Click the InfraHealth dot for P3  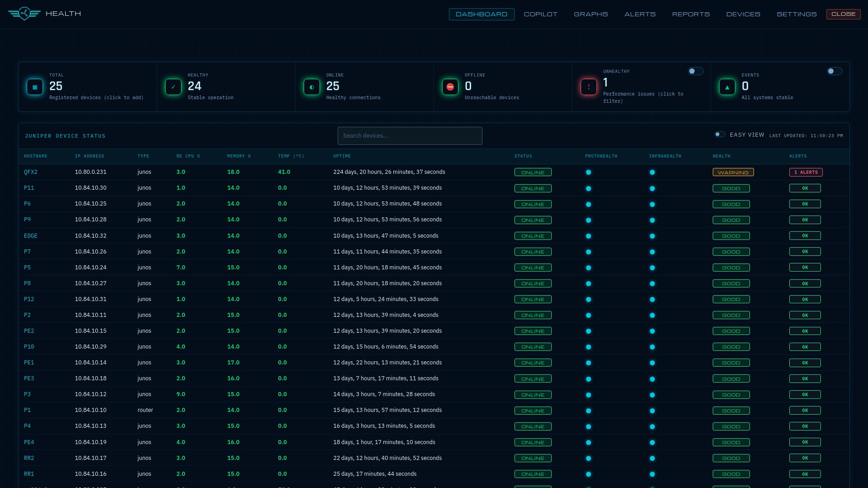pyautogui.click(x=652, y=395)
